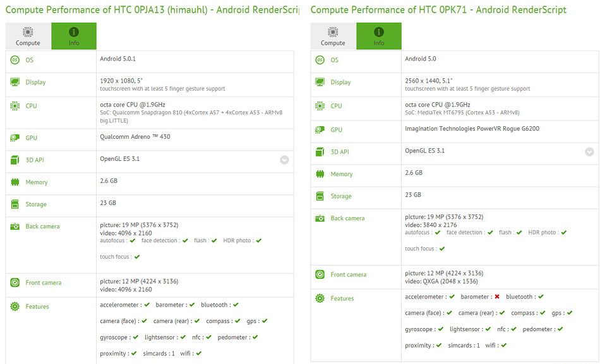Screen dimensions: 600x364
Task: Click the 1920 x 1080, 5" display value
Action: 121,81
